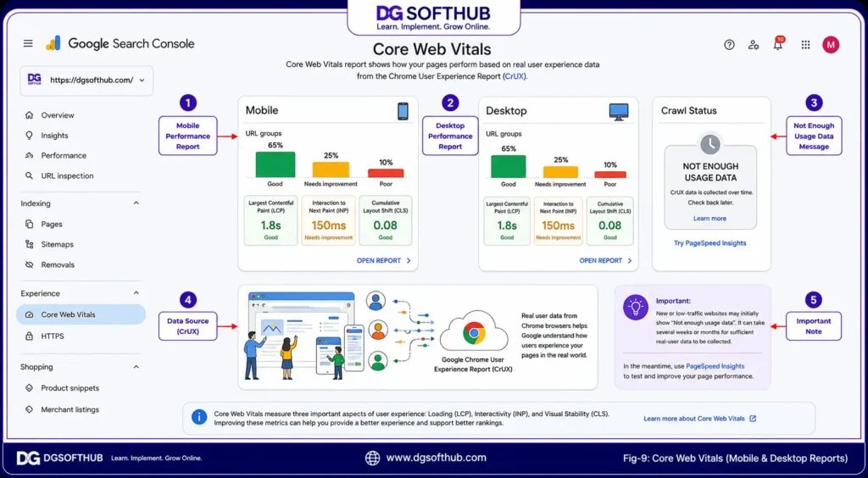Click the Desktop LCP 1.8s metric card

(x=507, y=220)
